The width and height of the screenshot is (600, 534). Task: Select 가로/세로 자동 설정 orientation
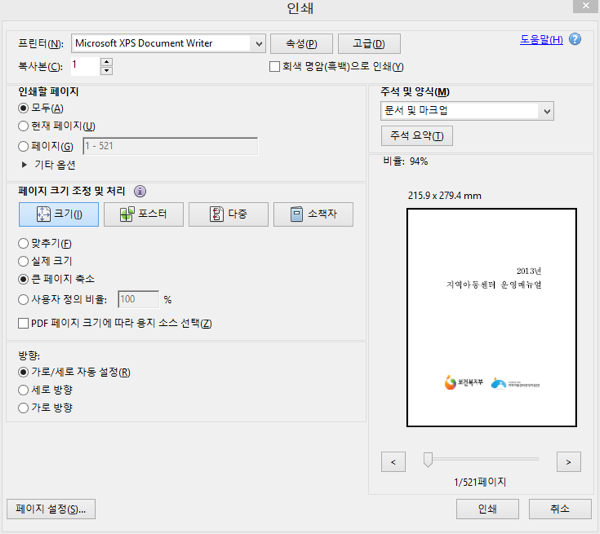coord(23,372)
